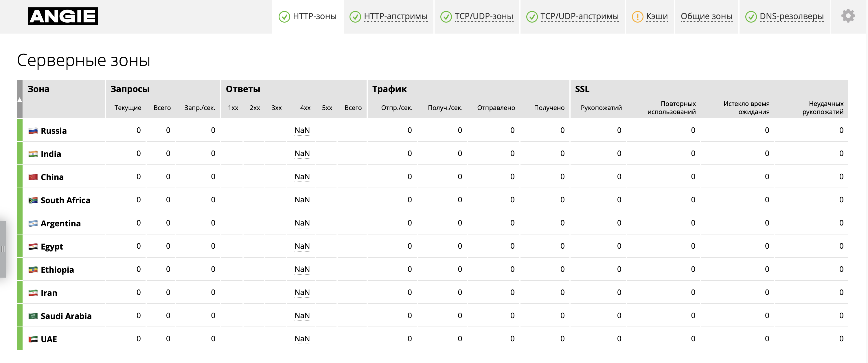Viewport: 868px width, 363px height.
Task: Click the Ответы column group header
Action: [243, 89]
